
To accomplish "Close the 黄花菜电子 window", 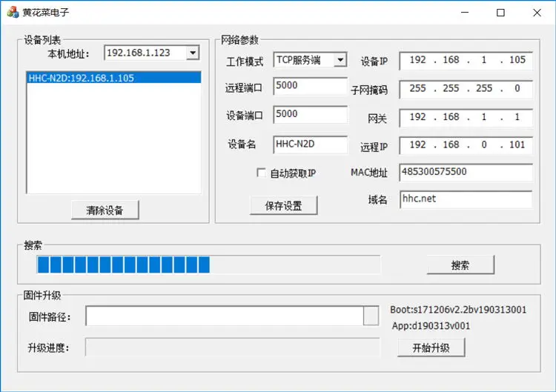I will click(537, 13).
